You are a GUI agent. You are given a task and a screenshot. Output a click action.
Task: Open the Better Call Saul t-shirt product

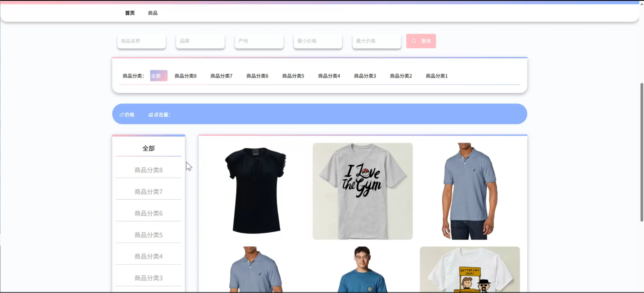pyautogui.click(x=470, y=269)
